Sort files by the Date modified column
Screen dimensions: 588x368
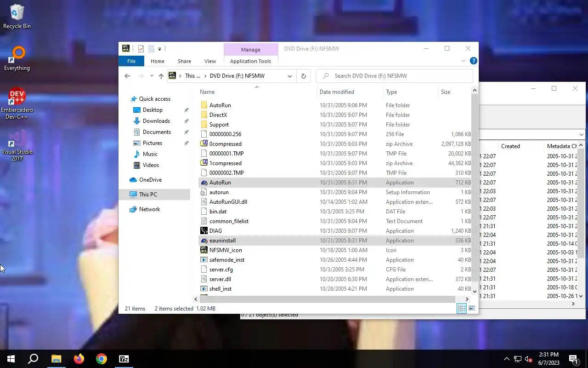[x=350, y=92]
